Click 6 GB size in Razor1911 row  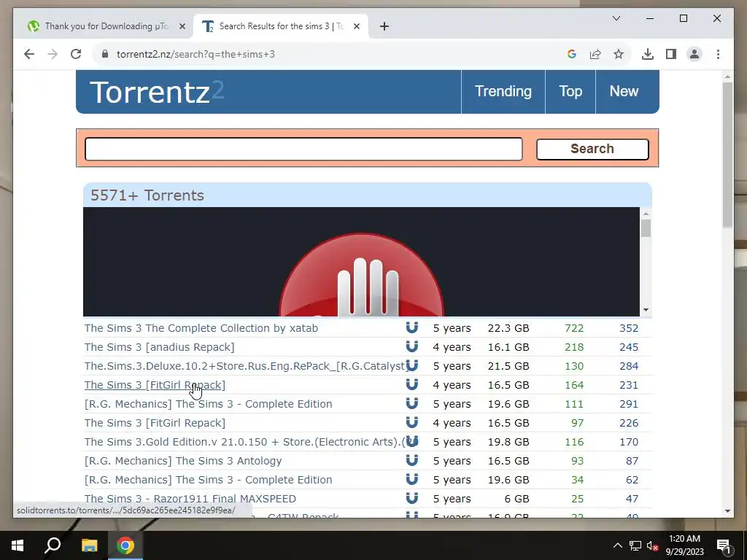517,499
